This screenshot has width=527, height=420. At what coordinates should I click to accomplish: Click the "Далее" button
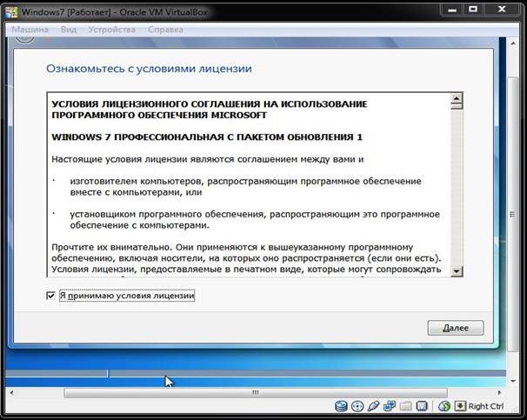(x=456, y=328)
